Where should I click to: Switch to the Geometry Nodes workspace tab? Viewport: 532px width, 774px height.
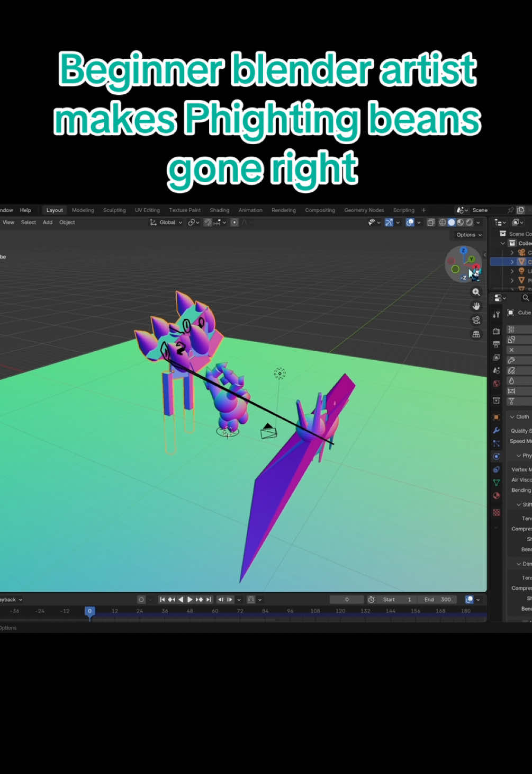(364, 210)
